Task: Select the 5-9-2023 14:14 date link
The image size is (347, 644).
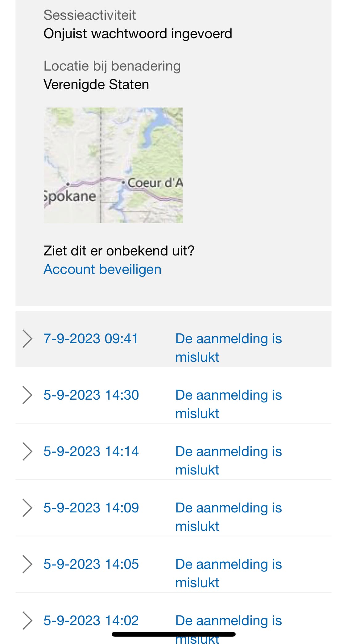Action: (91, 451)
